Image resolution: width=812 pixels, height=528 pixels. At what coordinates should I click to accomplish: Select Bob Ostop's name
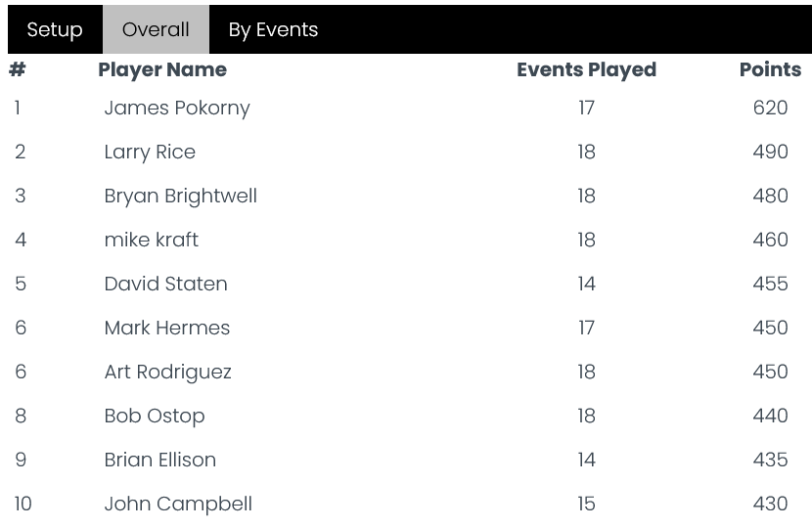click(155, 417)
